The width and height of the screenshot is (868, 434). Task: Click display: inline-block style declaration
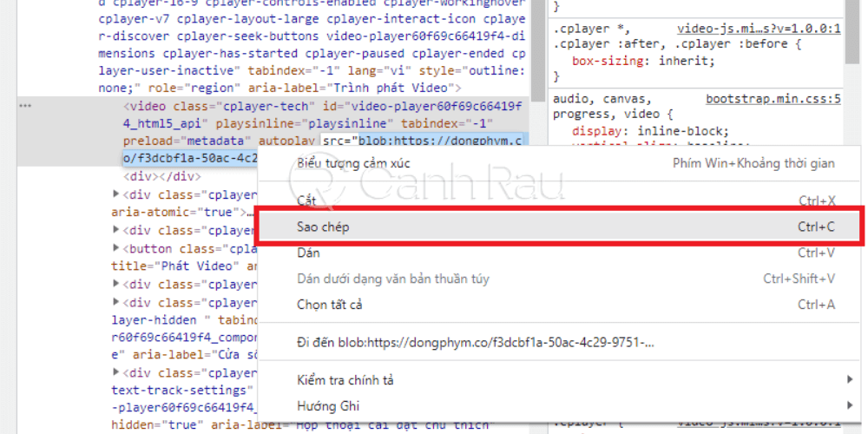[x=650, y=131]
